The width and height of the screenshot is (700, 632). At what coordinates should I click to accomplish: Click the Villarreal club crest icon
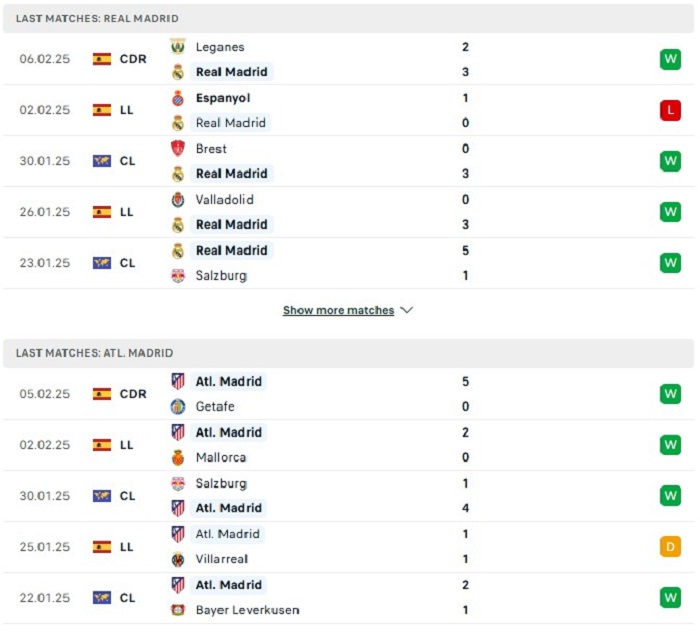click(178, 559)
